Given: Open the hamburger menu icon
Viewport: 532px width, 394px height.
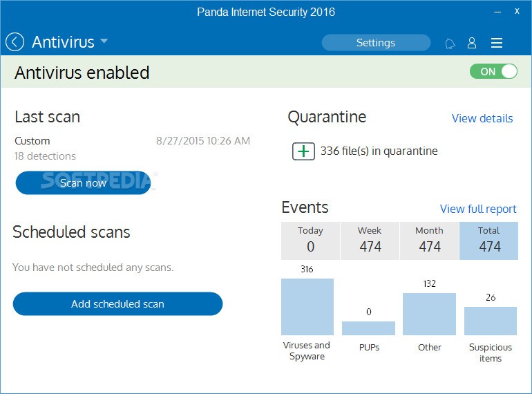Looking at the screenshot, I should [x=496, y=43].
